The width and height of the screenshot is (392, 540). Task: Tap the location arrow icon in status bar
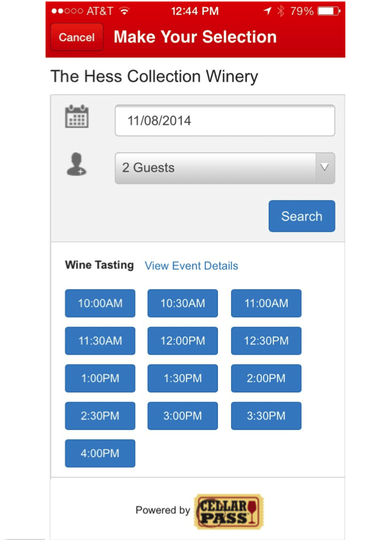[x=267, y=11]
